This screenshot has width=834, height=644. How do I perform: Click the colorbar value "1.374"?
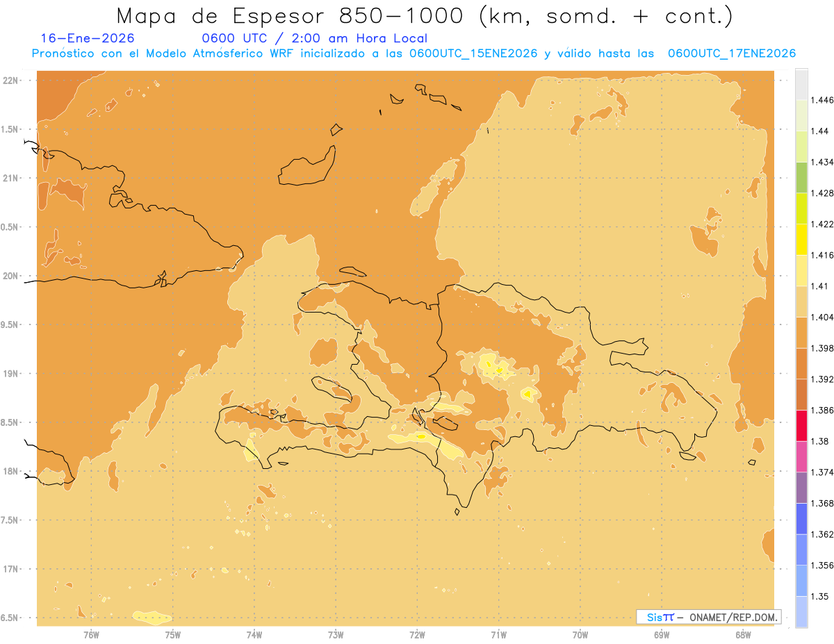pos(823,472)
